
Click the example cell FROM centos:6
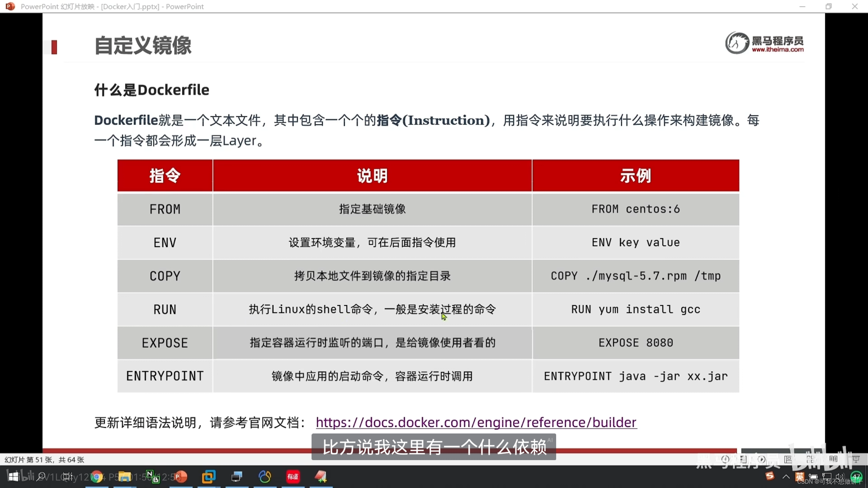coord(636,209)
